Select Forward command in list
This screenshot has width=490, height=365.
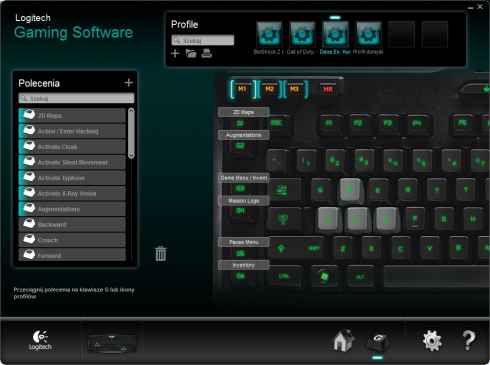click(x=72, y=255)
